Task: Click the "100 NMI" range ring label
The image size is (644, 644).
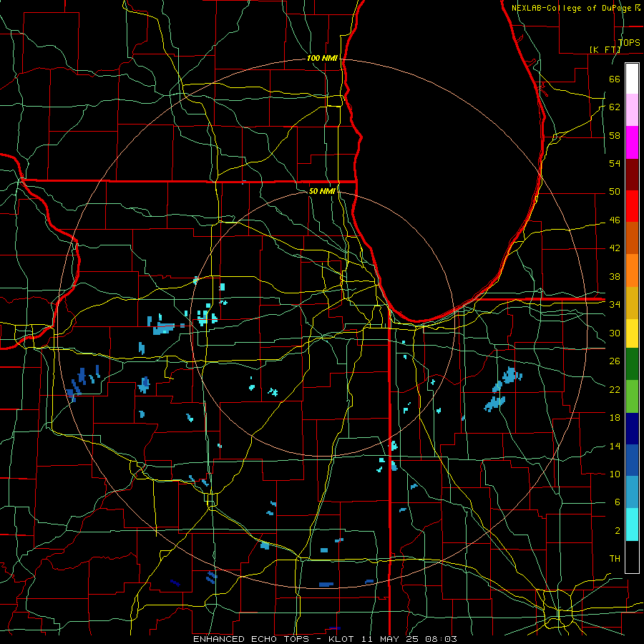Action: point(322,59)
